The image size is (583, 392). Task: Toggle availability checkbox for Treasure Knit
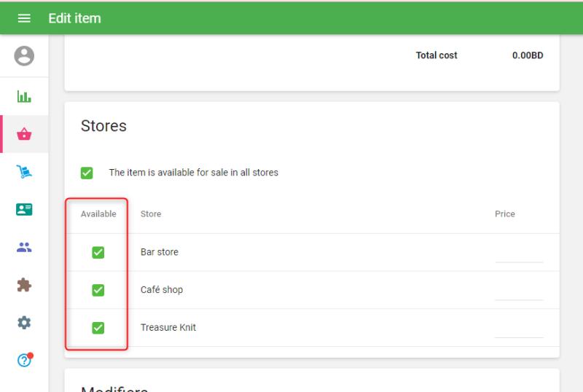pyautogui.click(x=98, y=328)
